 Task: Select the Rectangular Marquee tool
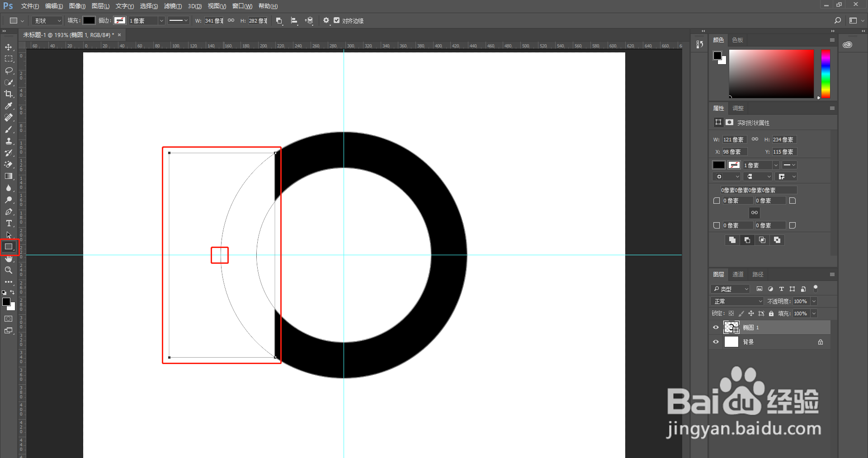tap(9, 59)
